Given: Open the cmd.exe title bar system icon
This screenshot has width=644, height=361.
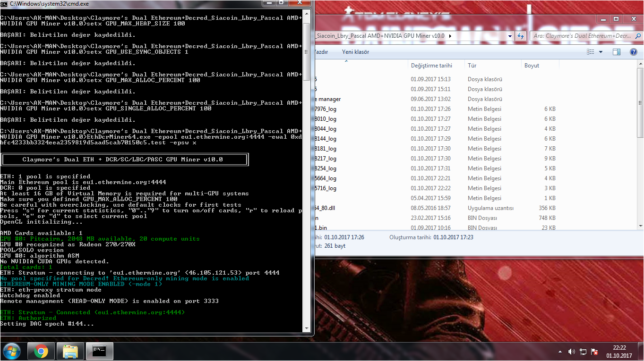Looking at the screenshot, I should coord(4,4).
